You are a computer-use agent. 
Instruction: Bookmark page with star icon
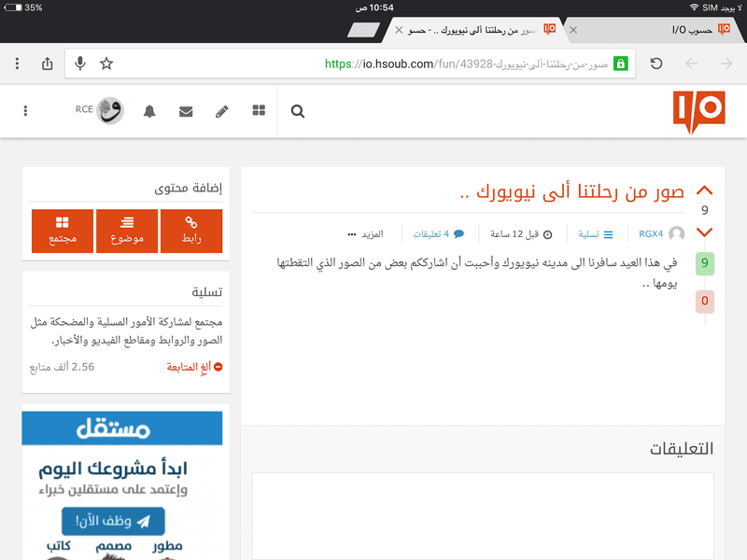pyautogui.click(x=106, y=63)
